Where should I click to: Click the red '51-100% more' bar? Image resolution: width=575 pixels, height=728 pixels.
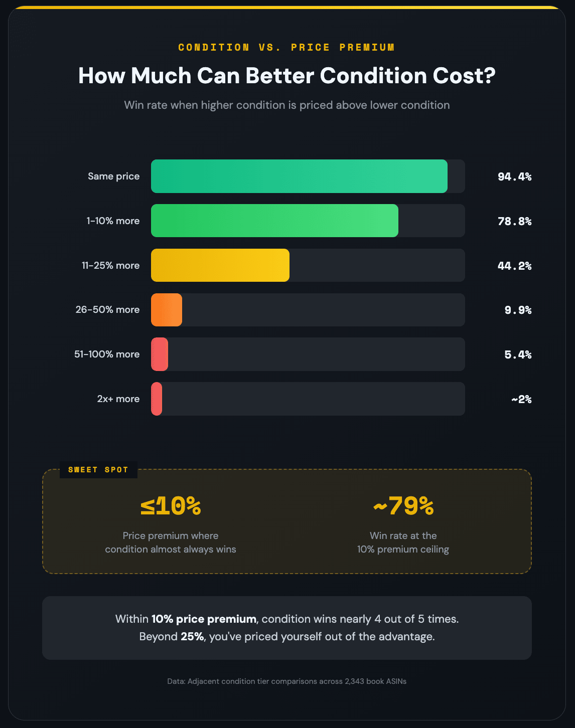pos(160,354)
